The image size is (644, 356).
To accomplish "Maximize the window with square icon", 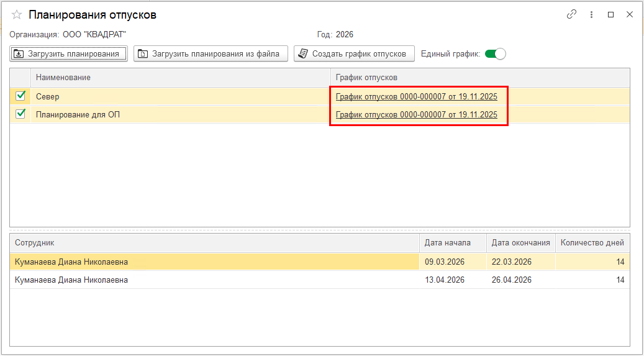I will (x=610, y=15).
